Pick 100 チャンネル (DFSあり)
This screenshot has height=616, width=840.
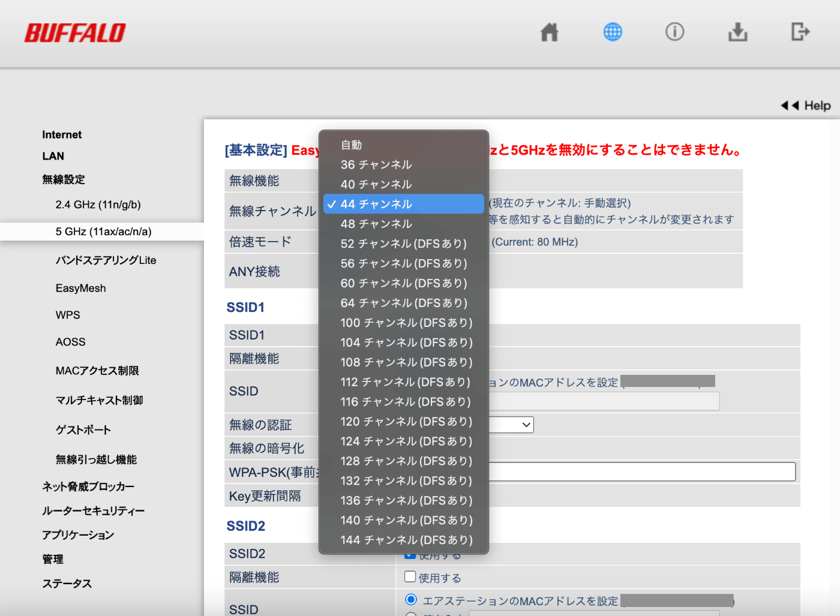(404, 323)
